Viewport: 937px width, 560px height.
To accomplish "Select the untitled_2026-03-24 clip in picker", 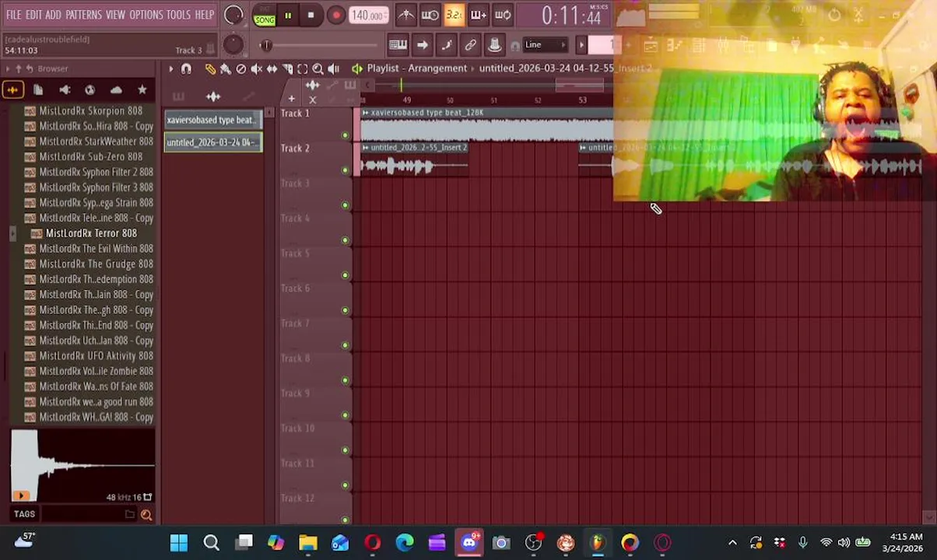I will click(213, 142).
